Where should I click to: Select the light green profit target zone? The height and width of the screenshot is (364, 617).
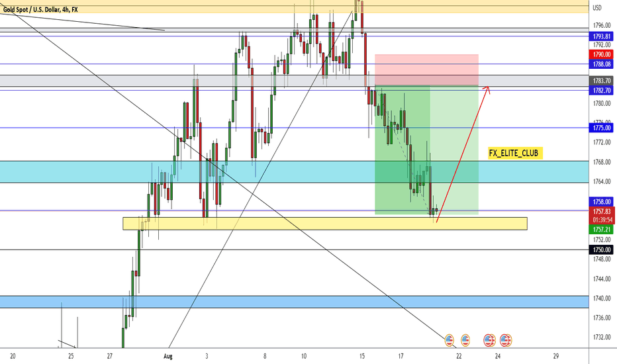[455, 150]
